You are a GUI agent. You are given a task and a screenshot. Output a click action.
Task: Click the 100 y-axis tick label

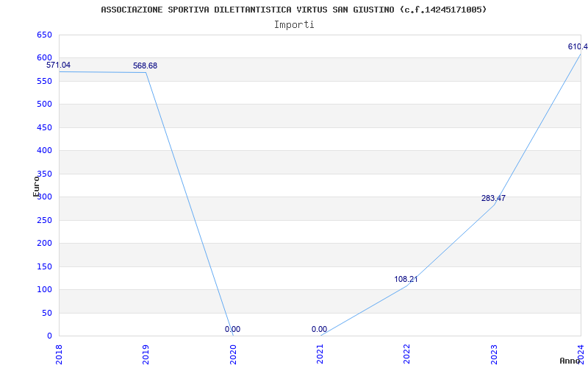point(44,289)
